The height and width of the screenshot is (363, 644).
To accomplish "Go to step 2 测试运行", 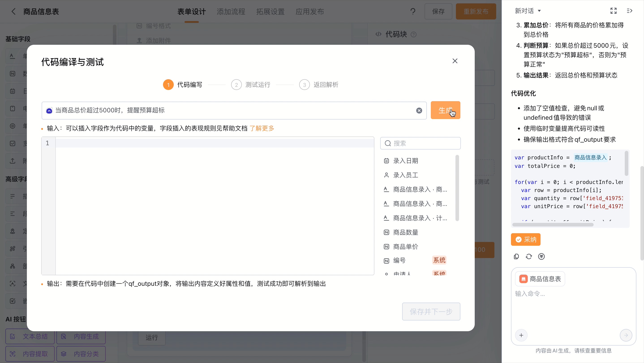I will tap(251, 85).
